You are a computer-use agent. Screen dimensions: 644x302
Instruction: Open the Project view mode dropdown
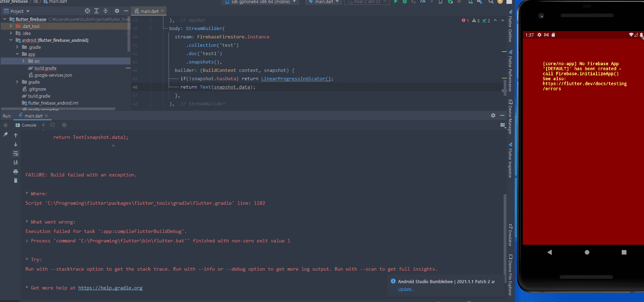click(17, 11)
